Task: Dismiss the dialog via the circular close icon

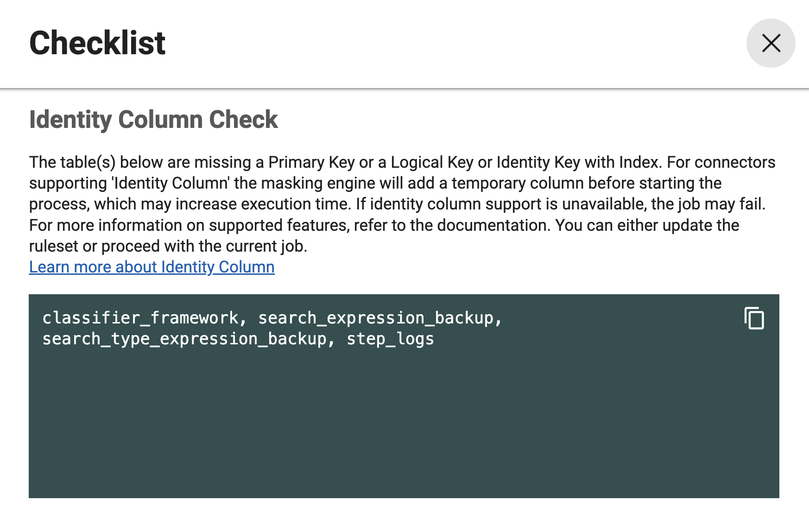Action: click(771, 44)
